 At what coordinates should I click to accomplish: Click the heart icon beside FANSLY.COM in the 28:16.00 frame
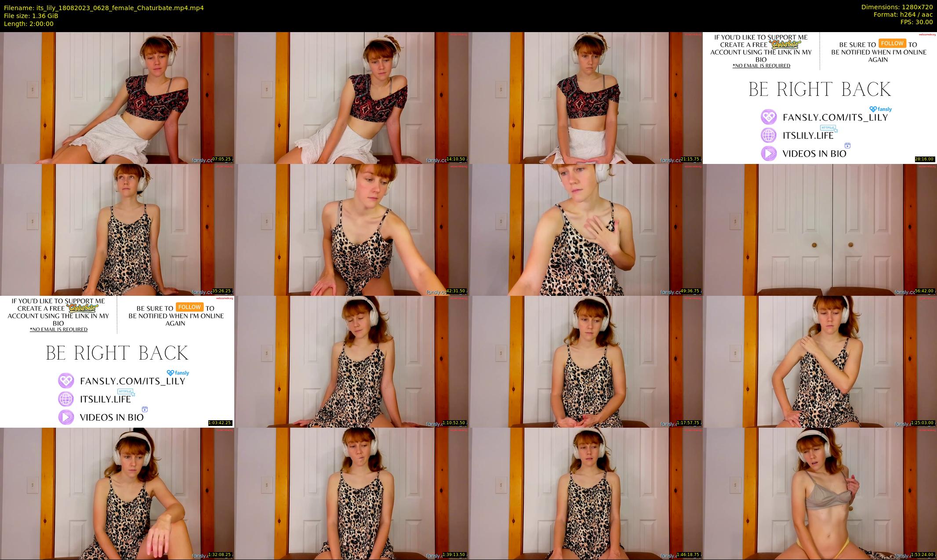769,117
